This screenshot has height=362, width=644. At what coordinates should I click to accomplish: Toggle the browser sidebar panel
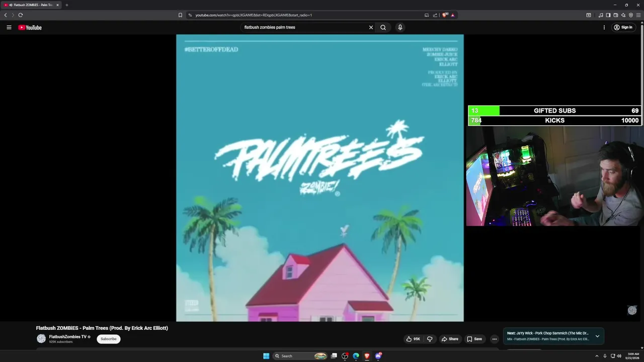[x=608, y=15]
